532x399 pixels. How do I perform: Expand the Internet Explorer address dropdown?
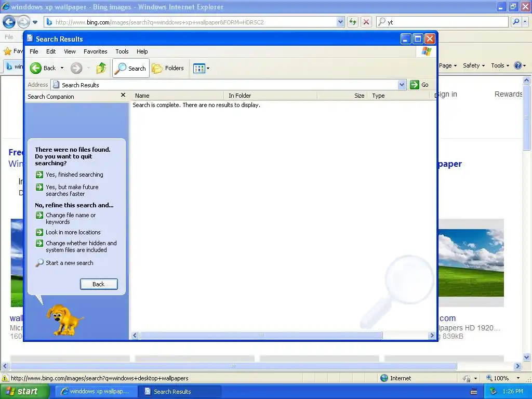pos(340,22)
